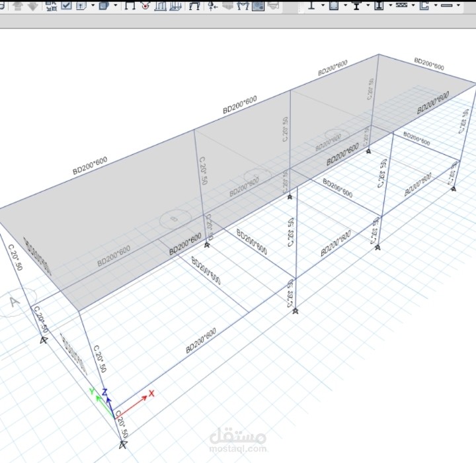Select the bold I-section with top plate icon

(x=357, y=5)
